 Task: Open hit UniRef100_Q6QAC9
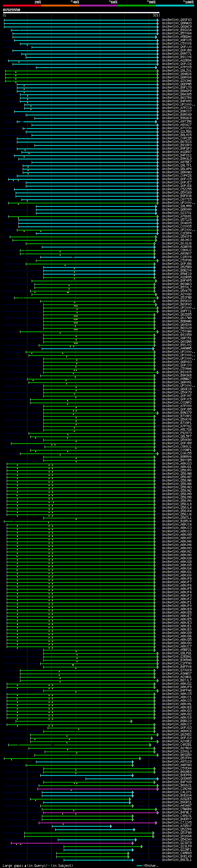pyautogui.click(x=177, y=26)
